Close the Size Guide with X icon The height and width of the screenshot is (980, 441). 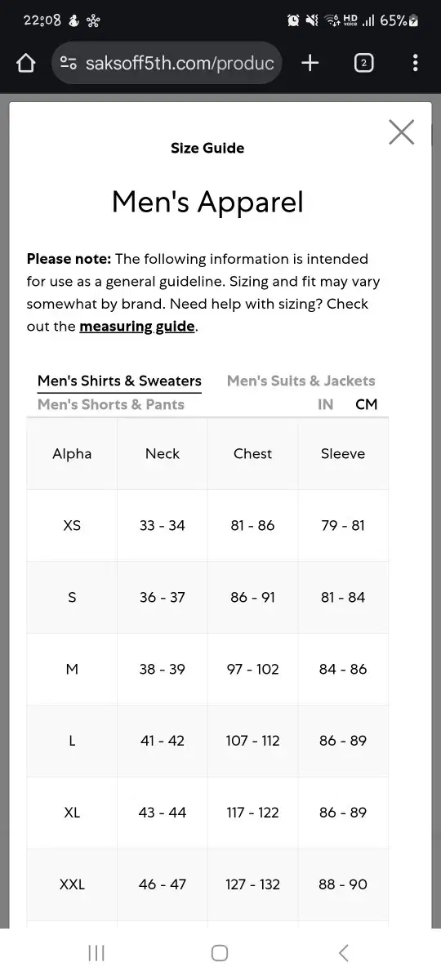401,132
